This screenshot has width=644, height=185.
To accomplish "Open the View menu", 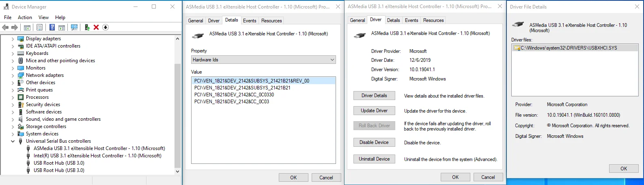I will (x=43, y=17).
